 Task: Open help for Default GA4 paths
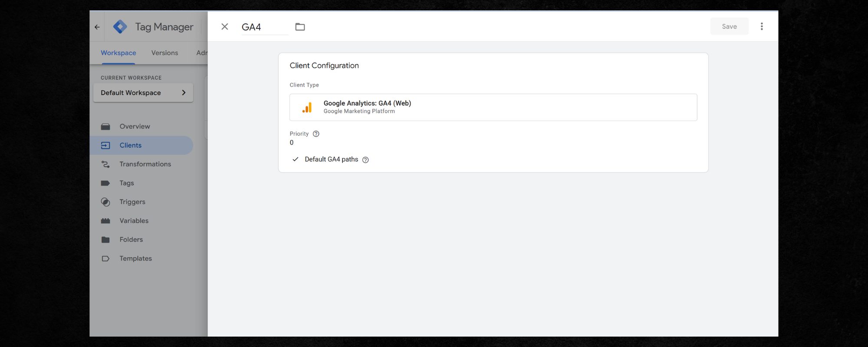(x=365, y=160)
